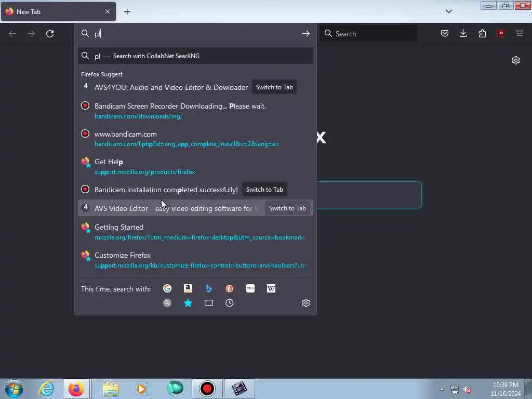Select the New Tab tab
Image resolution: width=532 pixels, height=399 pixels.
pos(58,11)
